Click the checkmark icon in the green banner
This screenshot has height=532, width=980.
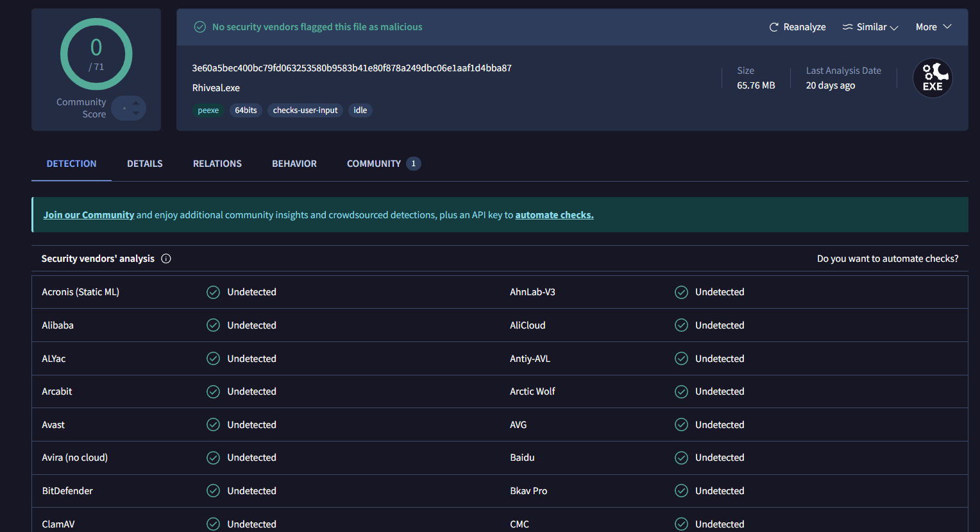click(x=200, y=27)
